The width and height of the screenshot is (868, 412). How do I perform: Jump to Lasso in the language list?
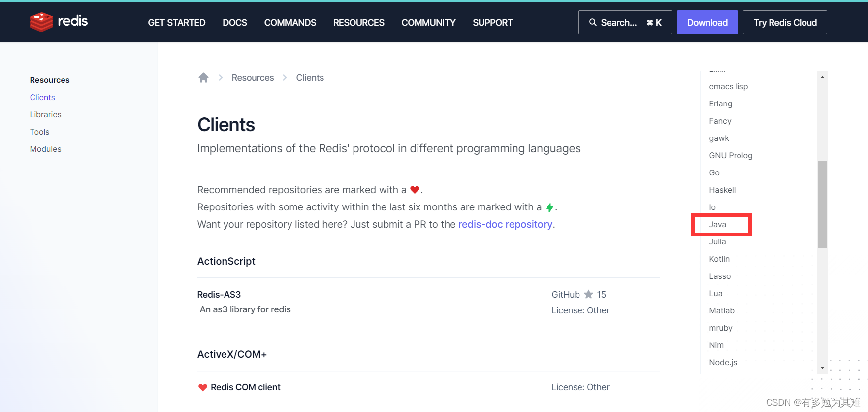coord(720,276)
